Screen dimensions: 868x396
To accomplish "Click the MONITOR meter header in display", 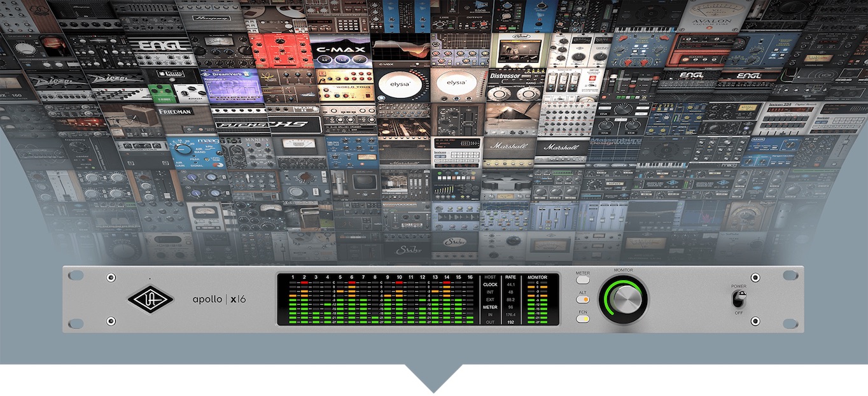I will (x=537, y=277).
